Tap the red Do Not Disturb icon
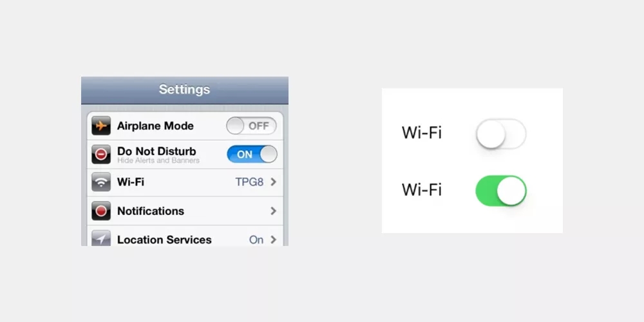The image size is (644, 322). [101, 154]
